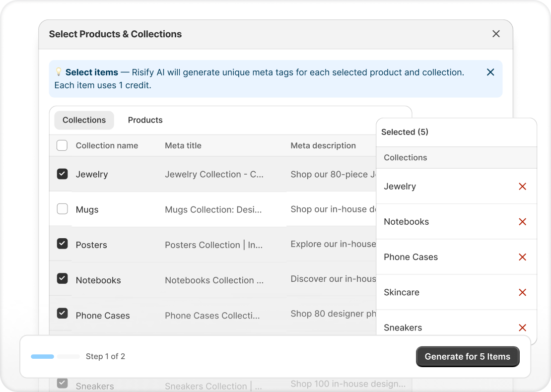
Task: Uncheck the Notebooks collection checkbox
Action: (x=62, y=280)
